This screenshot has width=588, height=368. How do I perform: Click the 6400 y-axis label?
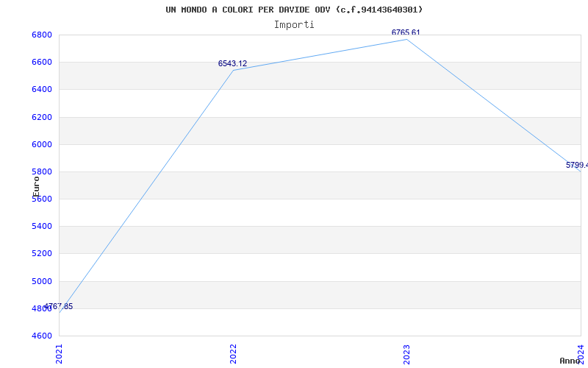tap(41, 89)
